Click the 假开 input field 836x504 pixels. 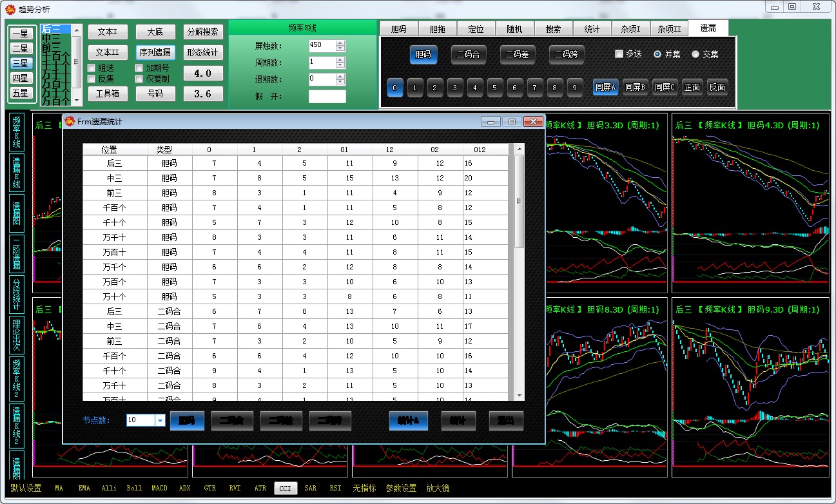click(327, 97)
